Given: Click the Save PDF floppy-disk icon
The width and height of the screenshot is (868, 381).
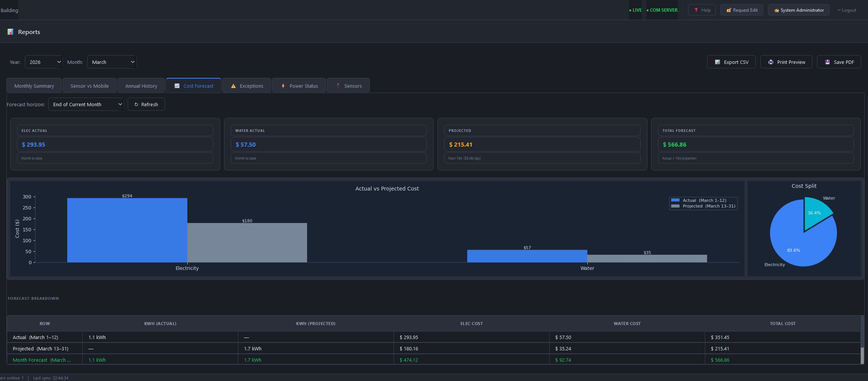Looking at the screenshot, I should click(x=827, y=62).
